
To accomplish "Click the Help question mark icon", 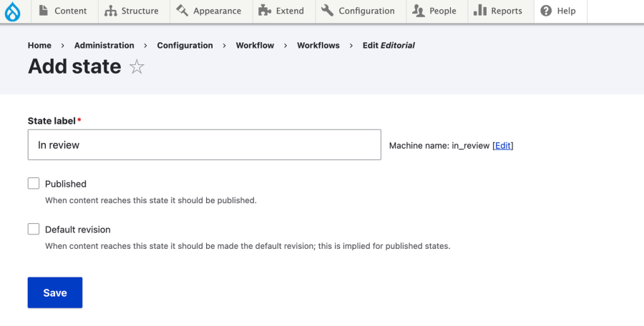I will 546,11.
